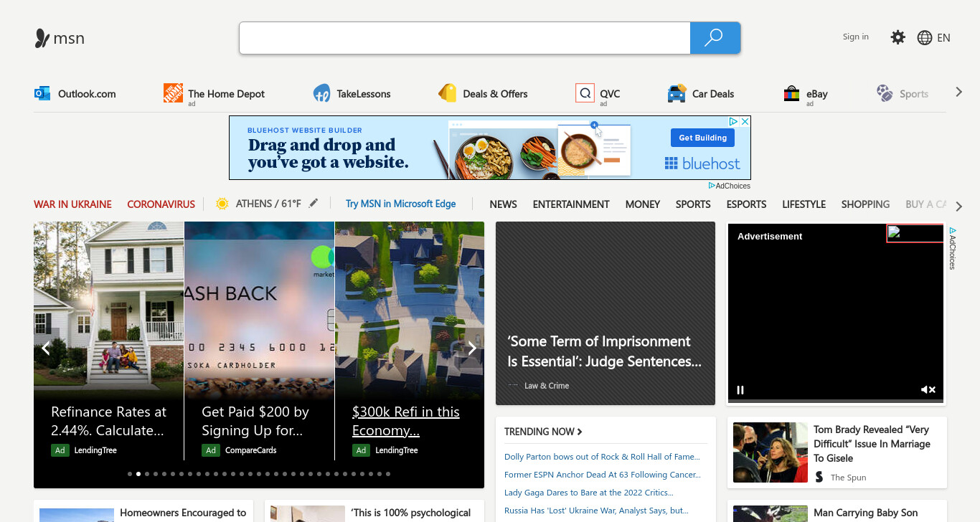This screenshot has height=522, width=980.
Task: Open the Judge Sentences imprisonment story
Action: tap(604, 351)
